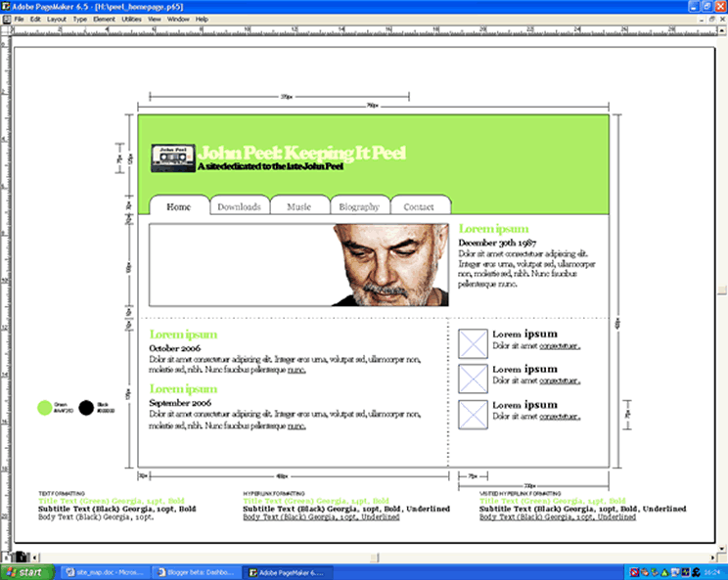Open the Type menu
Viewport: 728px width, 580px height.
(80, 19)
